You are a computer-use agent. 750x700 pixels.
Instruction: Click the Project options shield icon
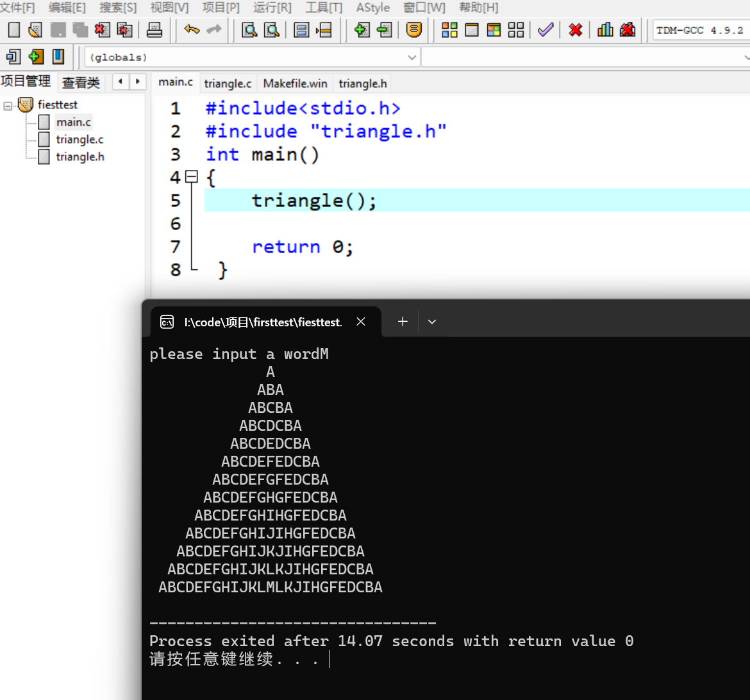pyautogui.click(x=413, y=30)
